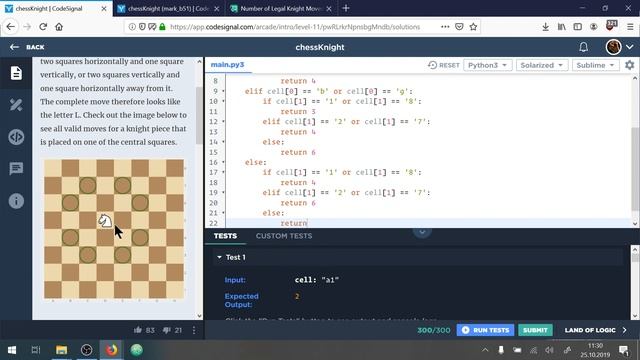Open the green globe taskbar app
Viewport: 640px width, 360px height.
coord(136,350)
